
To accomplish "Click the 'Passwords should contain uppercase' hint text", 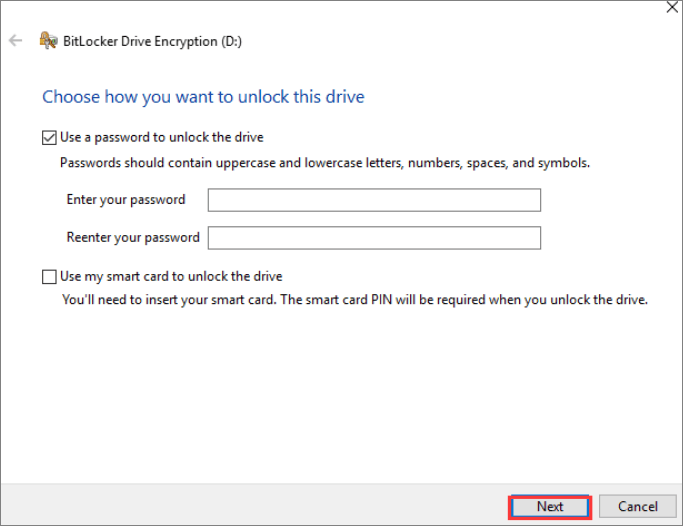I will [x=325, y=163].
